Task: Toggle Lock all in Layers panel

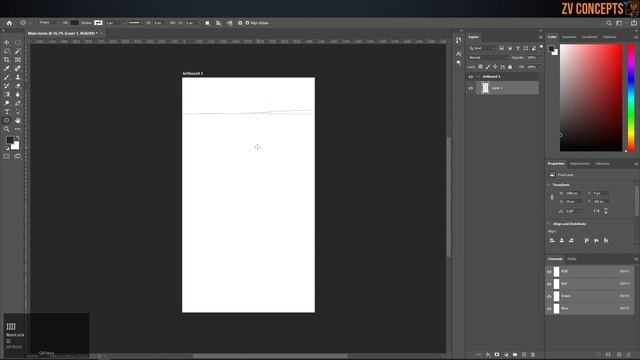Action: click(510, 67)
